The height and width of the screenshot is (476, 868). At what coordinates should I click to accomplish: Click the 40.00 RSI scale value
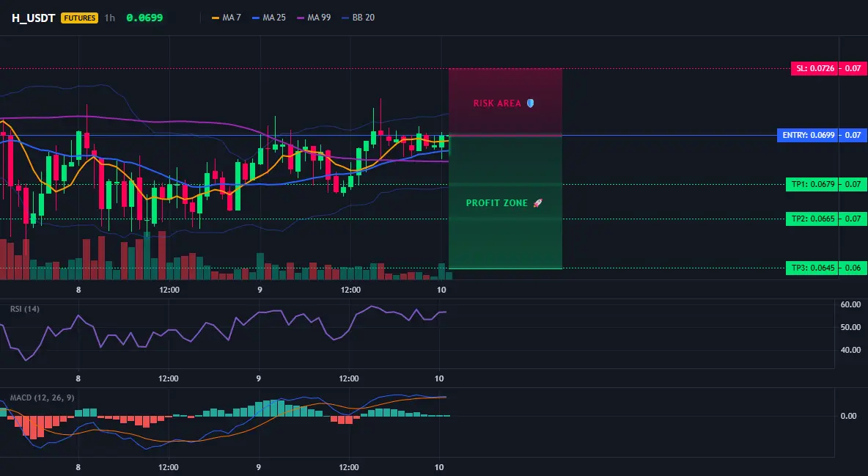850,350
